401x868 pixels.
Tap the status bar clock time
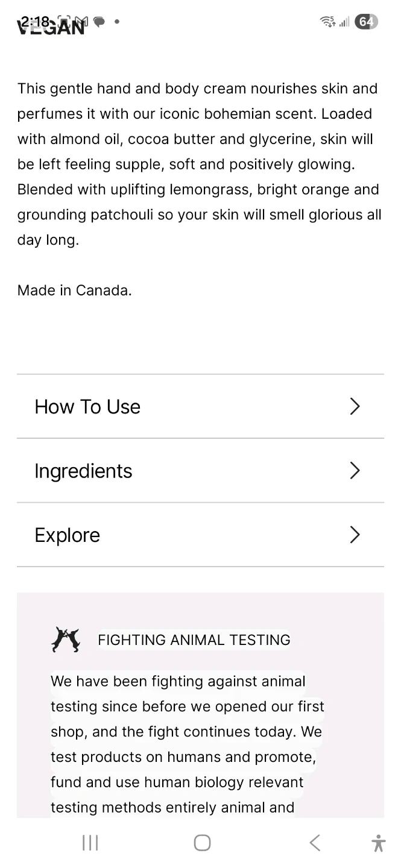click(34, 20)
